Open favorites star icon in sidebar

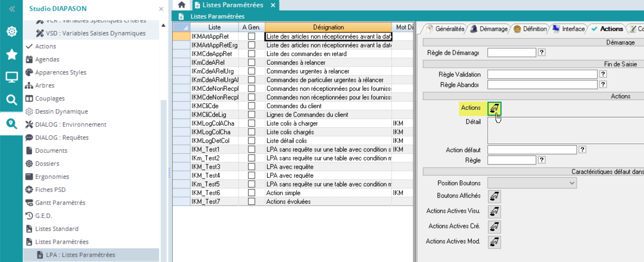(12, 54)
